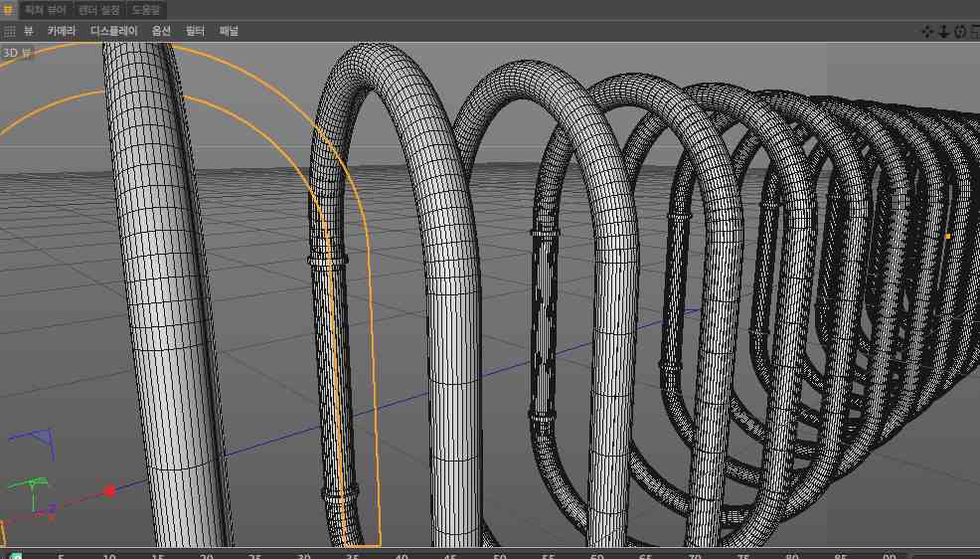Select the red axis handle point
Viewport: 980px width, 559px height.
[x=110, y=490]
